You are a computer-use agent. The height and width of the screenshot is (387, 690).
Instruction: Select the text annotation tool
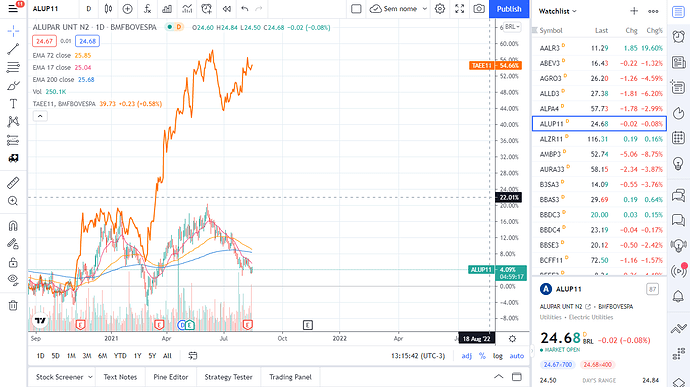[x=13, y=103]
